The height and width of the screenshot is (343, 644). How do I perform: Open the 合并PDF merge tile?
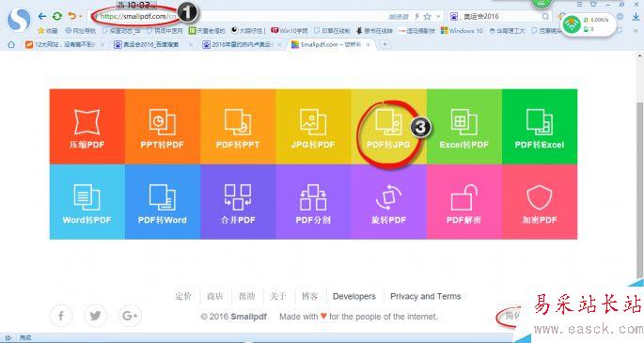238,202
